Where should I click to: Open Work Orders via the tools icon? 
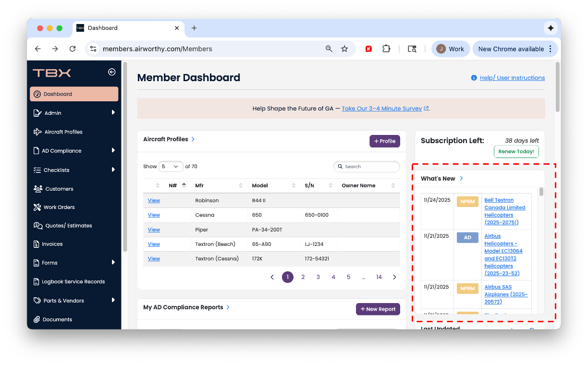tap(37, 207)
